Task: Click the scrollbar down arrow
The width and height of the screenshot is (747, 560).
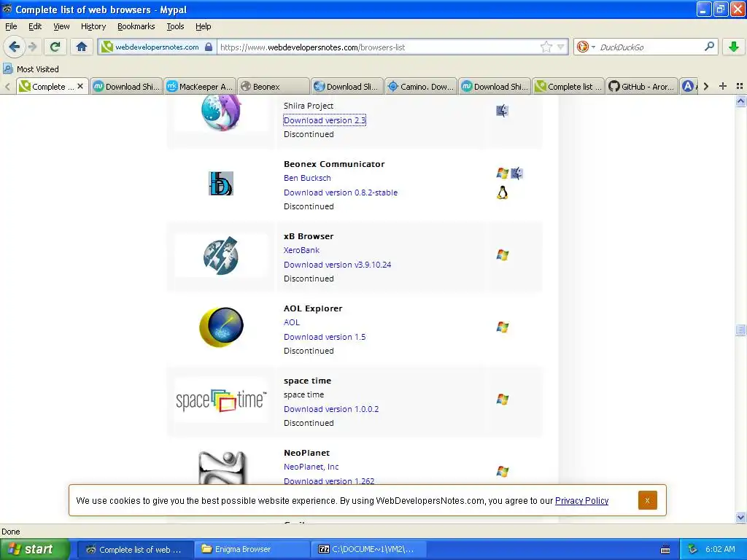Action: pyautogui.click(x=740, y=517)
